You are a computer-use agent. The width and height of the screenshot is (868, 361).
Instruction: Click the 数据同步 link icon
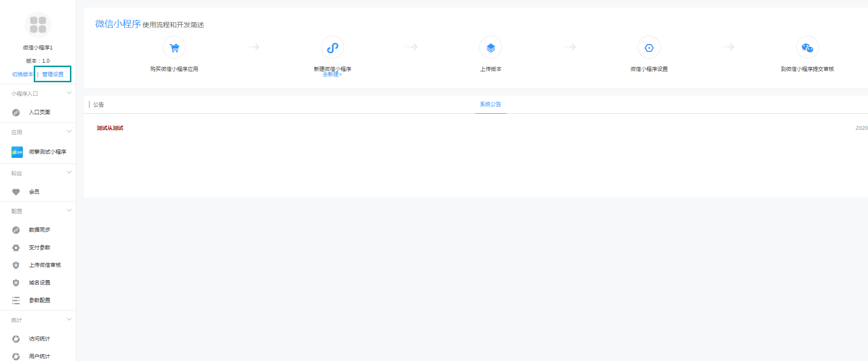(16, 230)
